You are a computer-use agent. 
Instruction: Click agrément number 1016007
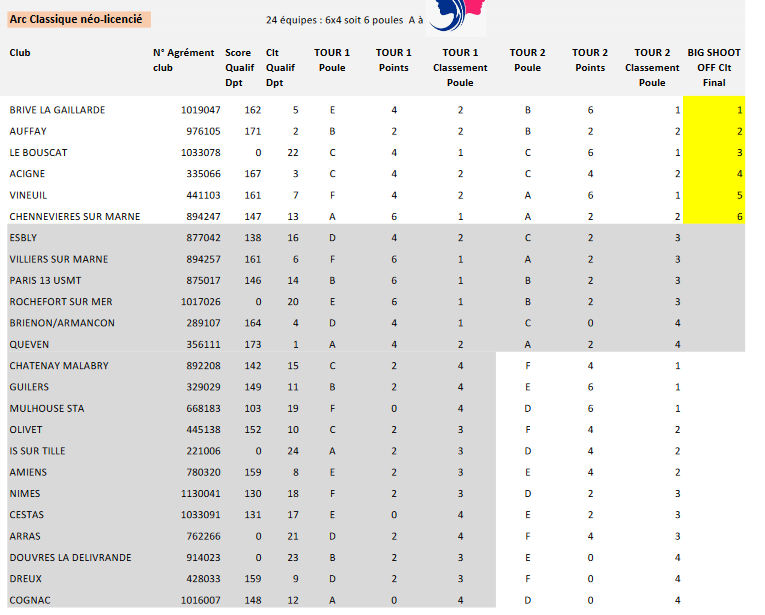tap(201, 600)
